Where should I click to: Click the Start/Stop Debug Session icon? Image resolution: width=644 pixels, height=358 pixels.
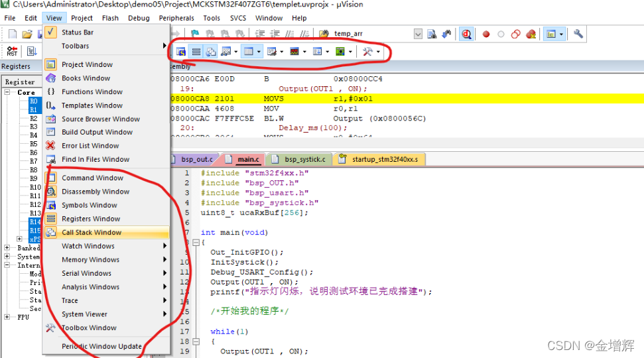click(x=466, y=34)
